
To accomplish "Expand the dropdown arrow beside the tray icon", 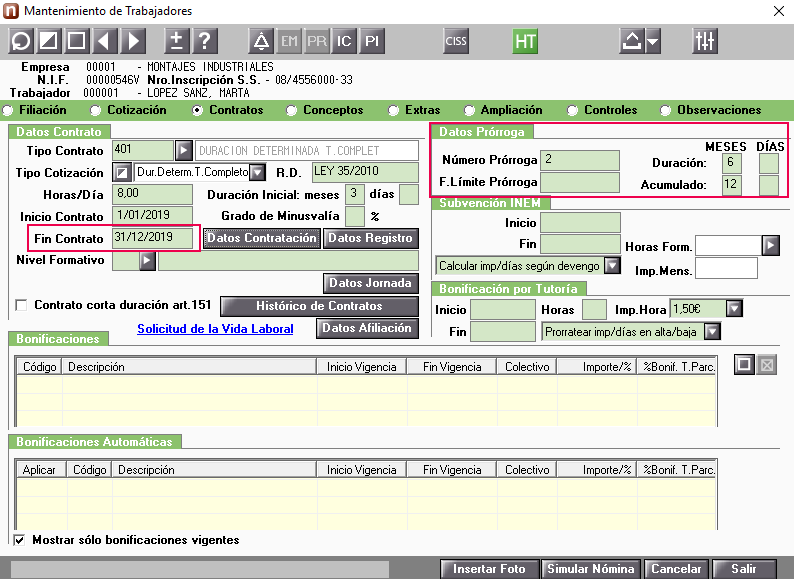I will 653,41.
